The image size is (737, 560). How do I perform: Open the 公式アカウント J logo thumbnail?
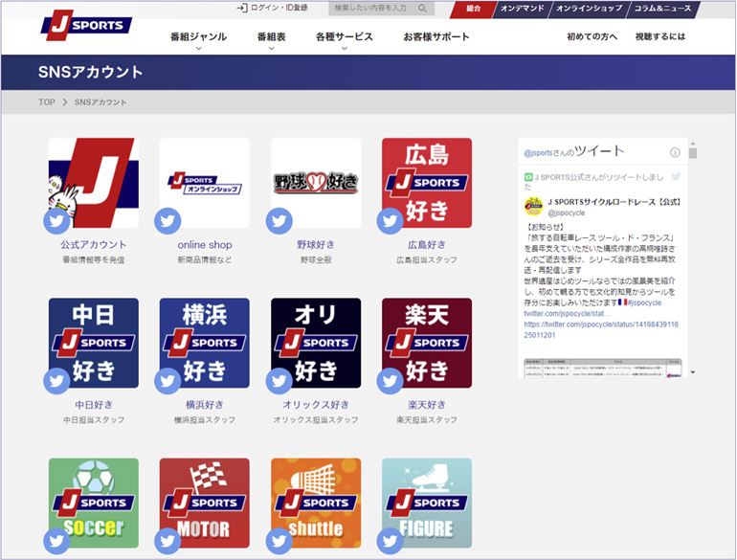[x=94, y=183]
